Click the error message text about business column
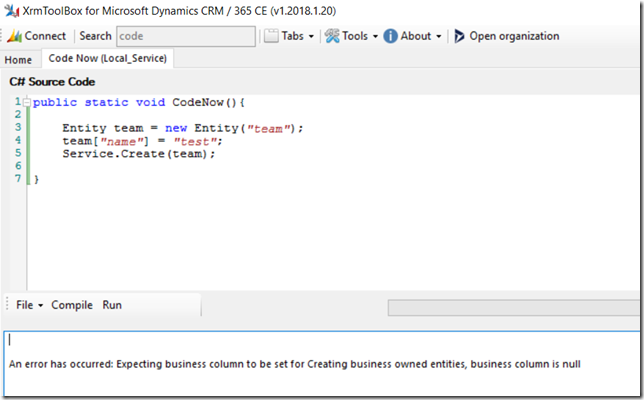The image size is (644, 400). [294, 364]
